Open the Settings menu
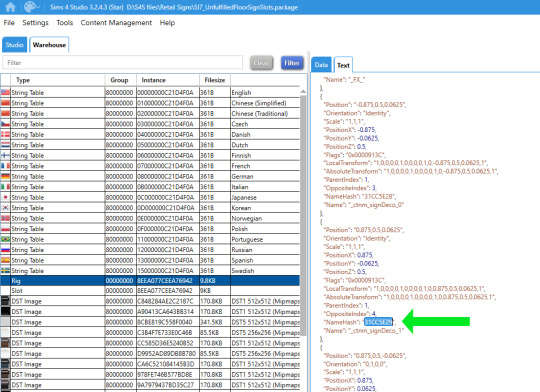Viewport: 540px width, 392px height. coord(35,23)
